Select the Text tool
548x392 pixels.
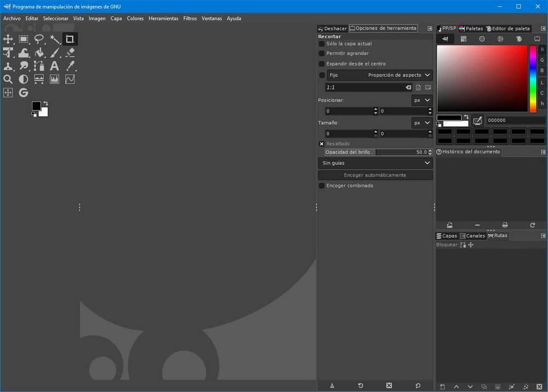[54, 66]
